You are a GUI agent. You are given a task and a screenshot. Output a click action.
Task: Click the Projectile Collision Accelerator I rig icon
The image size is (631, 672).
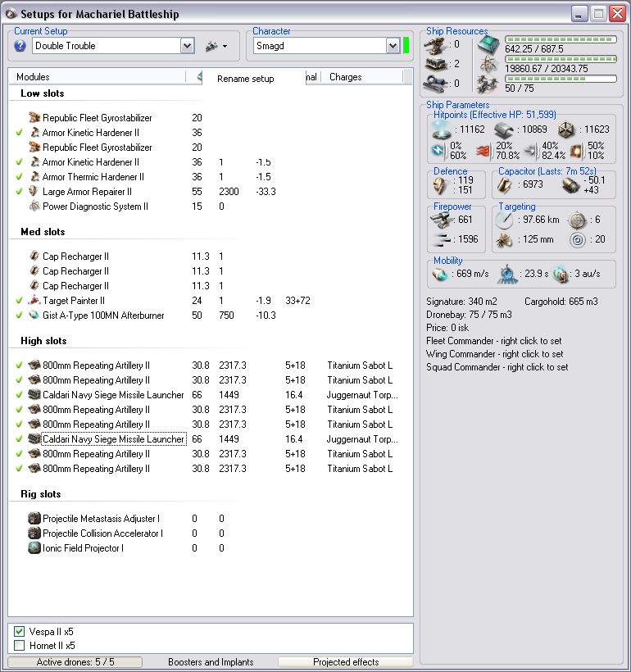[34, 534]
